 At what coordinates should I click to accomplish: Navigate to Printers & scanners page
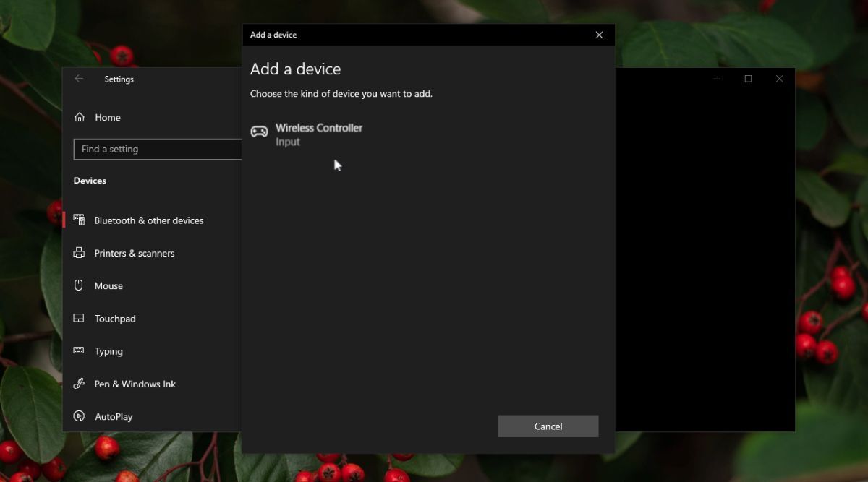(135, 253)
